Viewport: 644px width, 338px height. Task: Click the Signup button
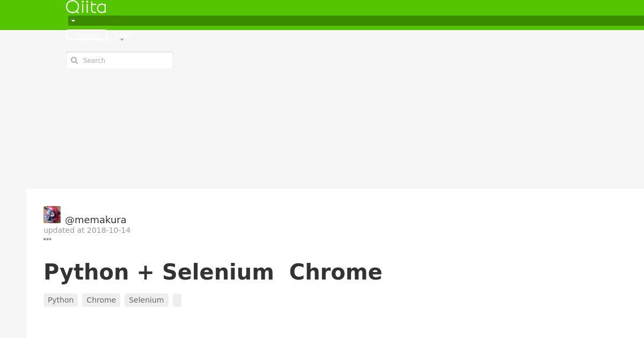click(x=86, y=34)
